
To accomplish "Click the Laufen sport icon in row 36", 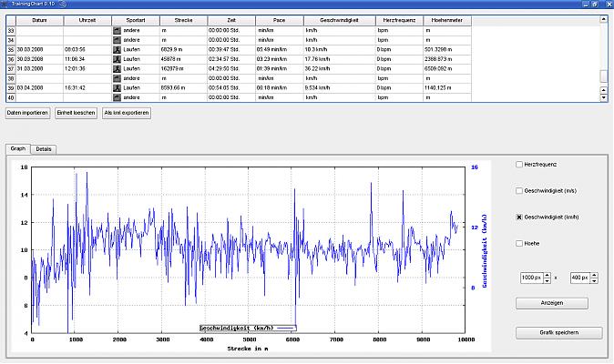I will point(117,59).
